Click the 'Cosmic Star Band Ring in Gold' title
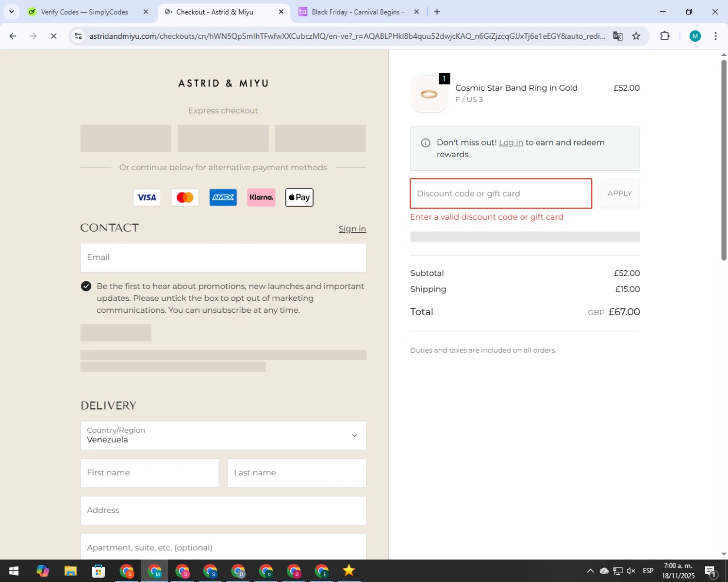 click(x=516, y=88)
